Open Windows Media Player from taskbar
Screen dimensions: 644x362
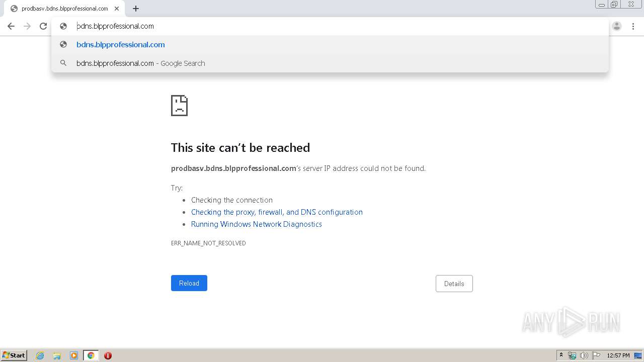coord(74,355)
